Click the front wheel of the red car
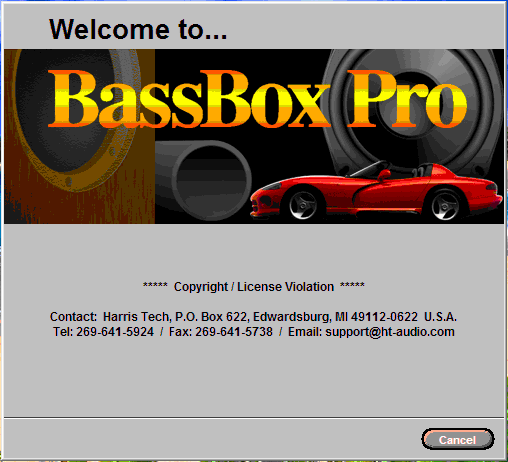The height and width of the screenshot is (462, 508). point(303,204)
